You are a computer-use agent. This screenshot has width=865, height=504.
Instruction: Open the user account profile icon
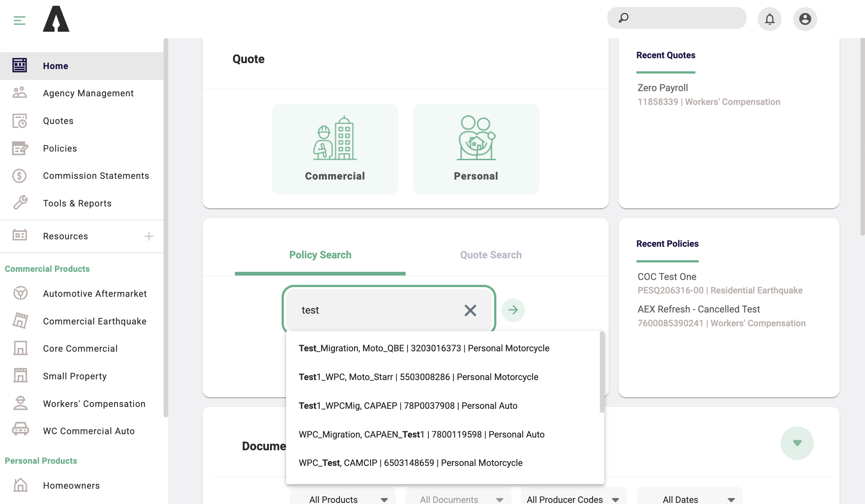coord(805,19)
